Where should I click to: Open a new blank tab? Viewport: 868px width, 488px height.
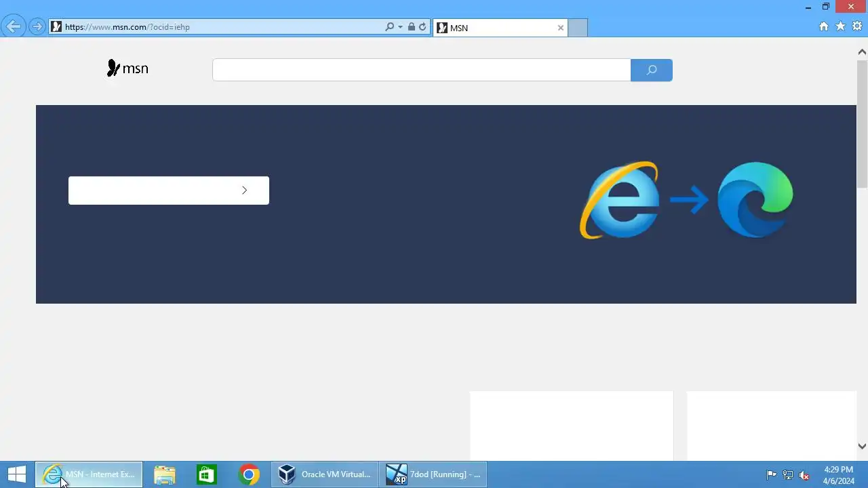click(577, 28)
